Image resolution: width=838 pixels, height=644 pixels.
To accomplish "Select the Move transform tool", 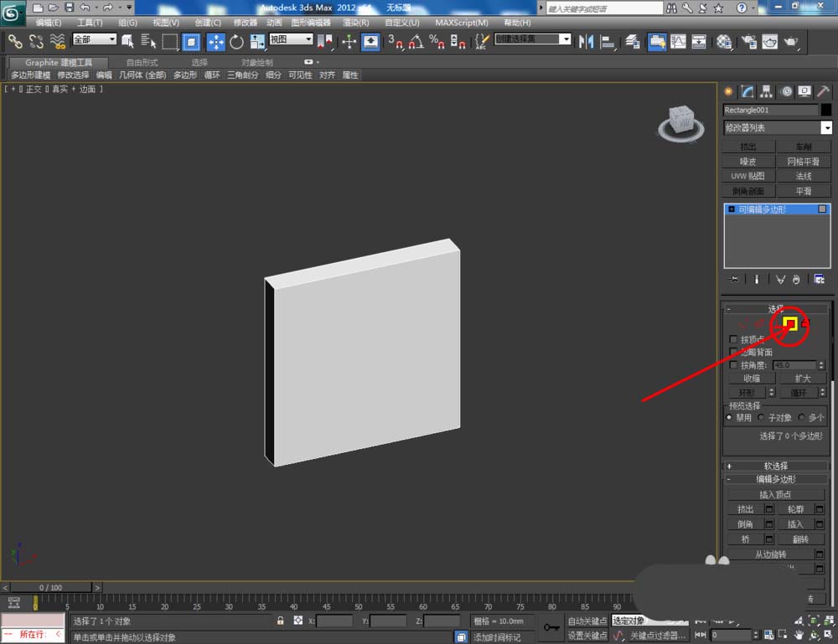I will (x=215, y=41).
